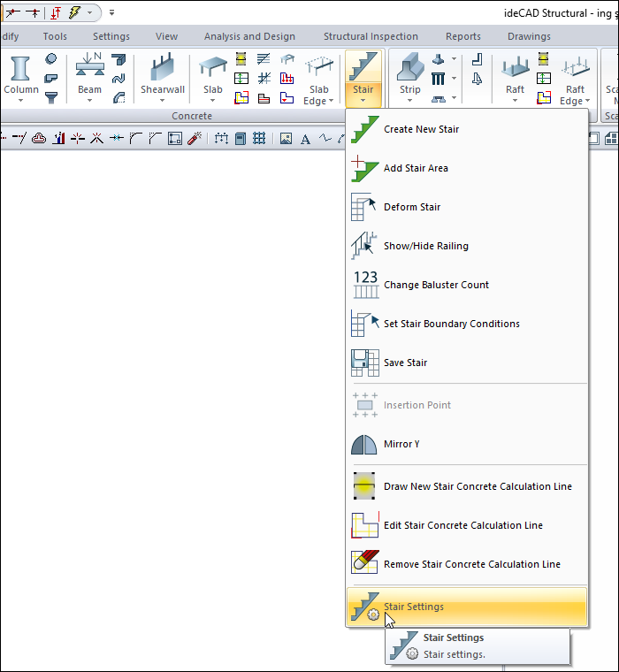This screenshot has width=619, height=672.
Task: Choose Save Stair menu item
Action: coord(466,363)
